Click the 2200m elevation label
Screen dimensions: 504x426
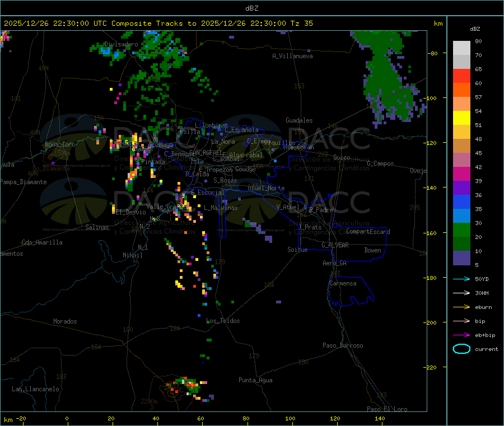(x=149, y=401)
